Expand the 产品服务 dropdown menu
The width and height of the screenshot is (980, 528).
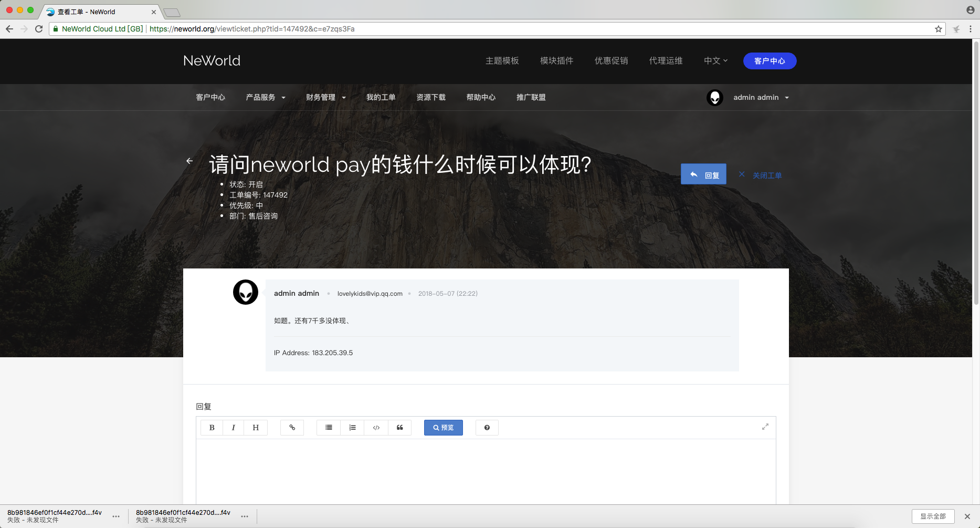[x=266, y=98]
